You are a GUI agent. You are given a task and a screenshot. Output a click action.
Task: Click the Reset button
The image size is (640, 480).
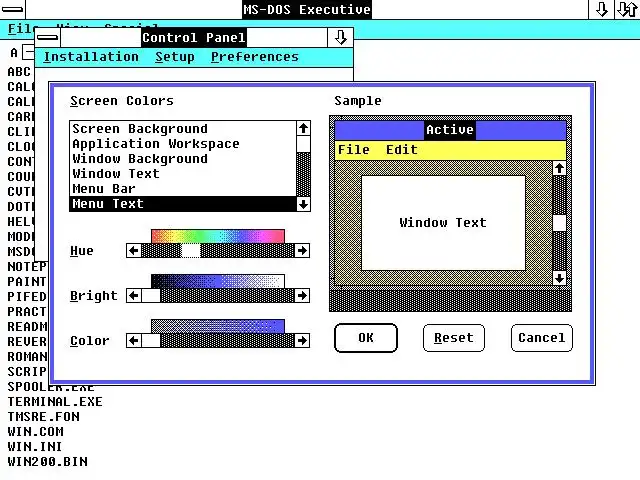tap(454, 338)
